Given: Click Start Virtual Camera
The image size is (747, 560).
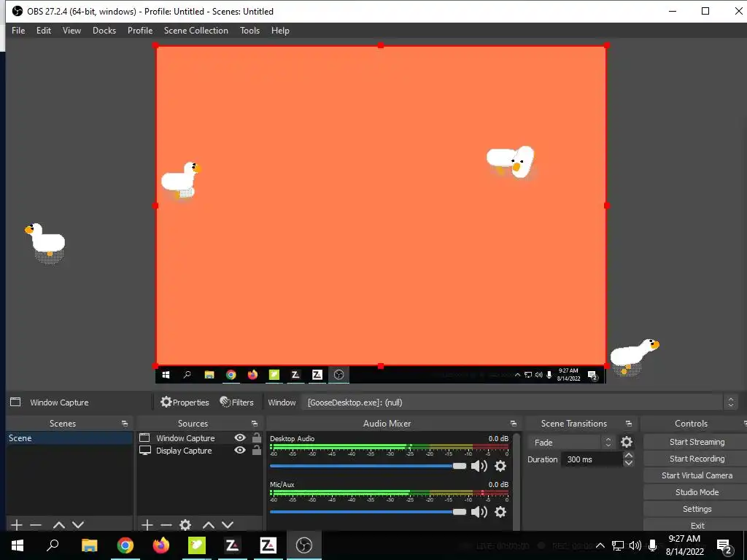Looking at the screenshot, I should click(697, 475).
